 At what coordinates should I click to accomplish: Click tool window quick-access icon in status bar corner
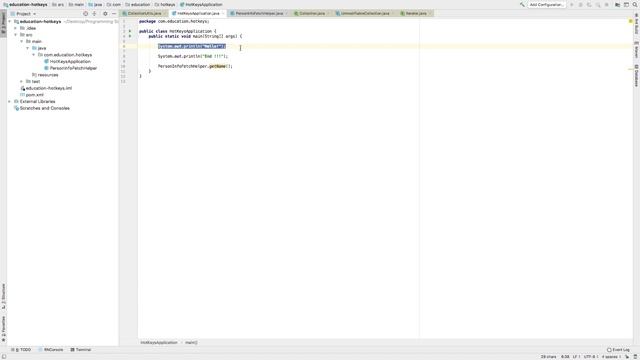coord(3,357)
